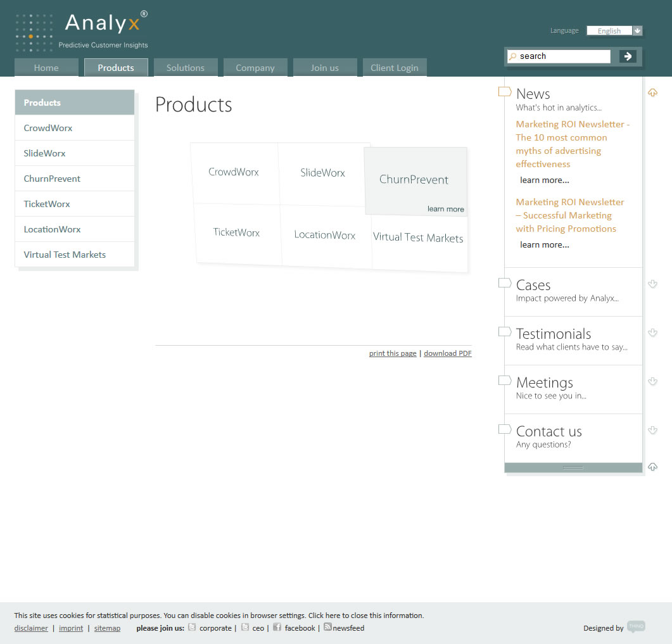This screenshot has height=644, width=672.
Task: Click the download PDF link
Action: pos(447,353)
